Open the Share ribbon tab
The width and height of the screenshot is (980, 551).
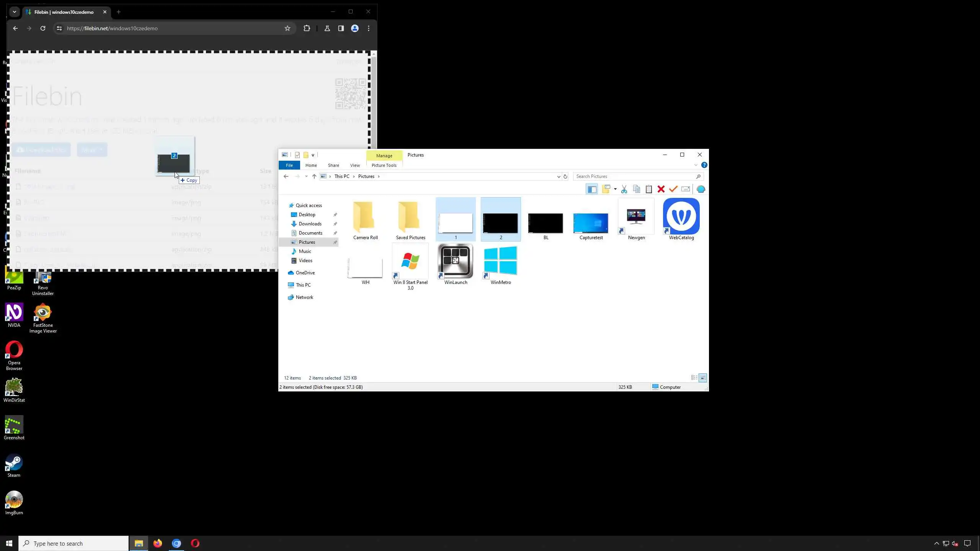[333, 165]
